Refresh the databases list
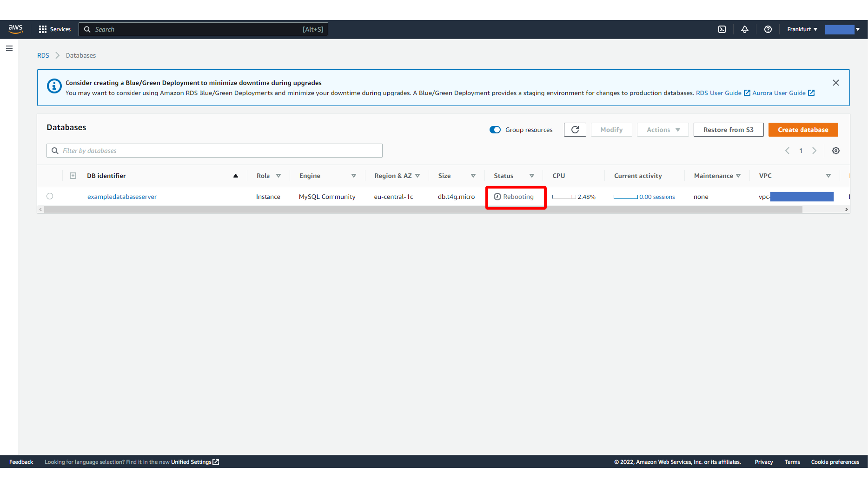 coord(575,130)
